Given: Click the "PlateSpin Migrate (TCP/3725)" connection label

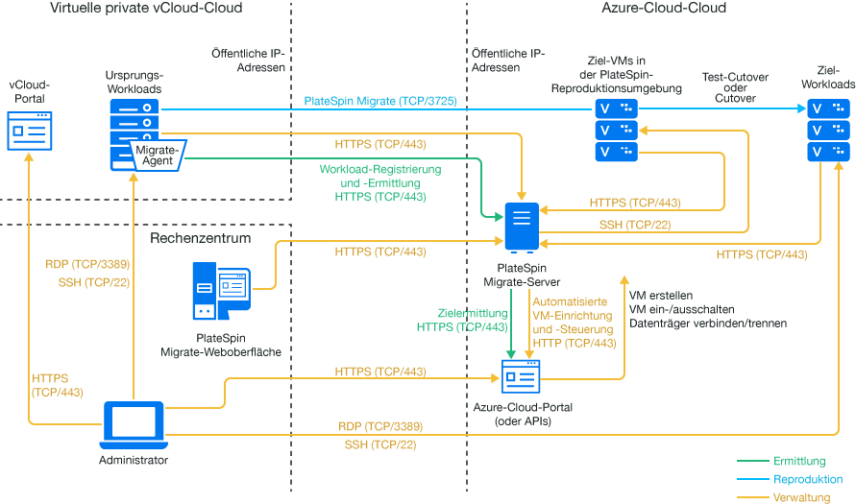Looking at the screenshot, I should coord(379,101).
